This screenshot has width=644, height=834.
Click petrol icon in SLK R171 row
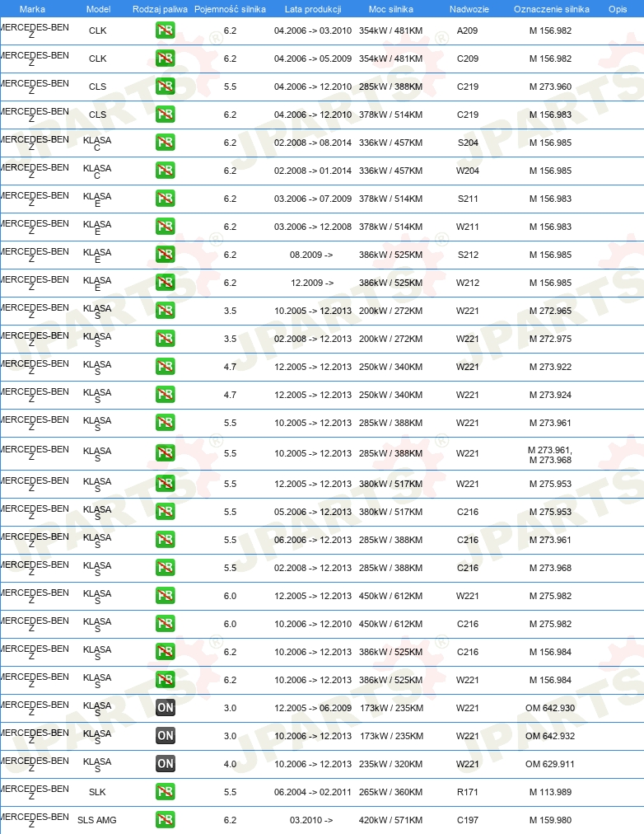click(166, 791)
